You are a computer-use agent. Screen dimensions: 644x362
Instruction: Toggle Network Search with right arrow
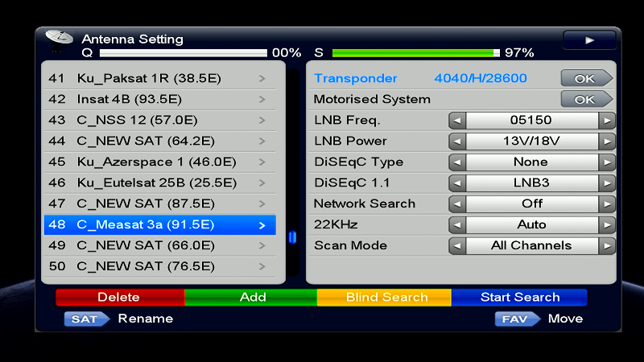coord(607,204)
